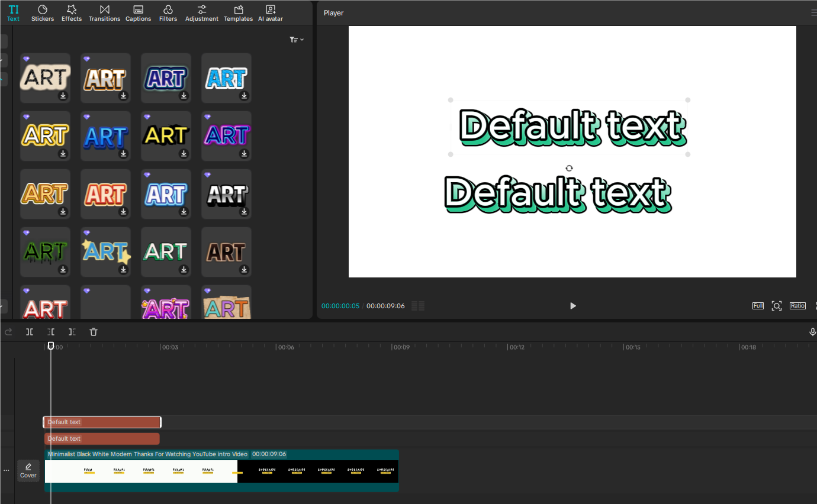Open the AI avatar panel
This screenshot has height=504, width=817.
pos(270,12)
